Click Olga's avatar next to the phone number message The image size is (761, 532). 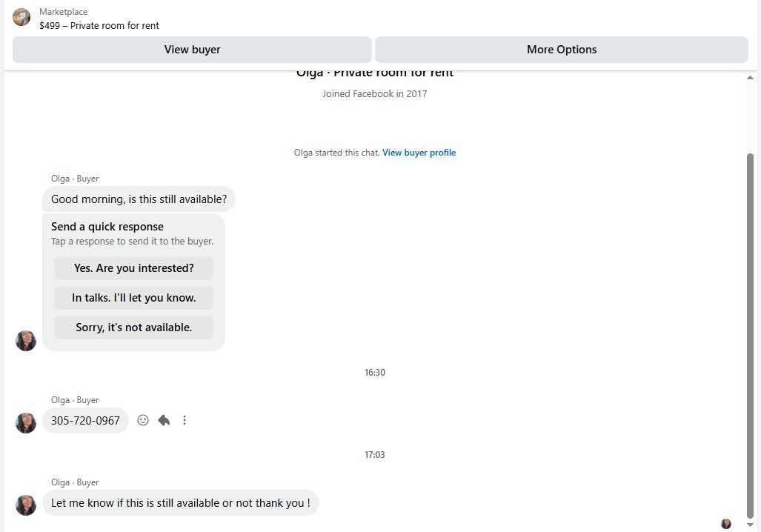26,423
